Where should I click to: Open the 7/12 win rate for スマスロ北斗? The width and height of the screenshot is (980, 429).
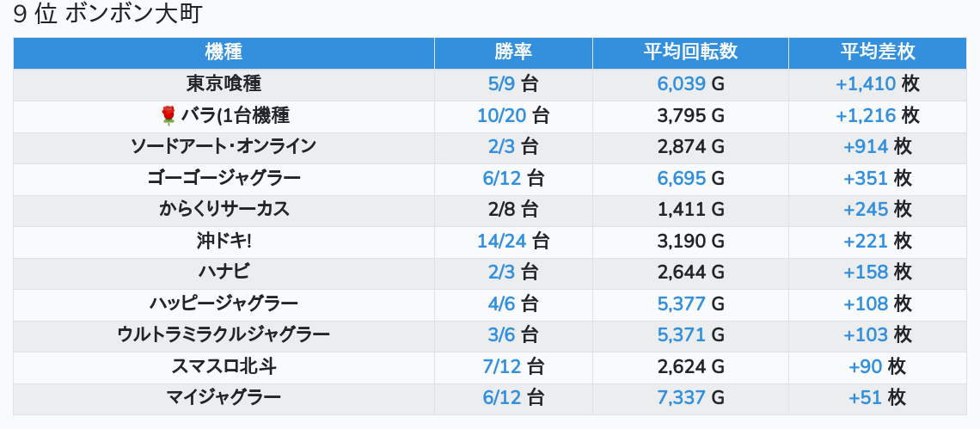(x=502, y=366)
